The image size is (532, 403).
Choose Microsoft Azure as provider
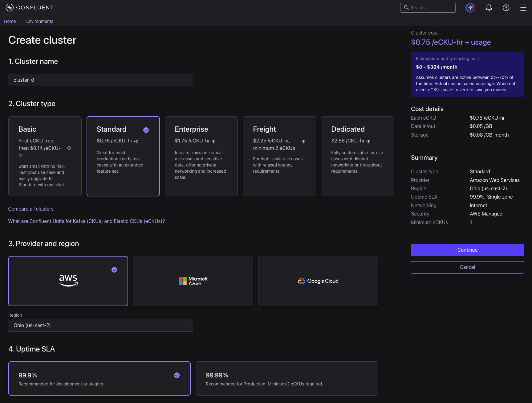coord(193,281)
